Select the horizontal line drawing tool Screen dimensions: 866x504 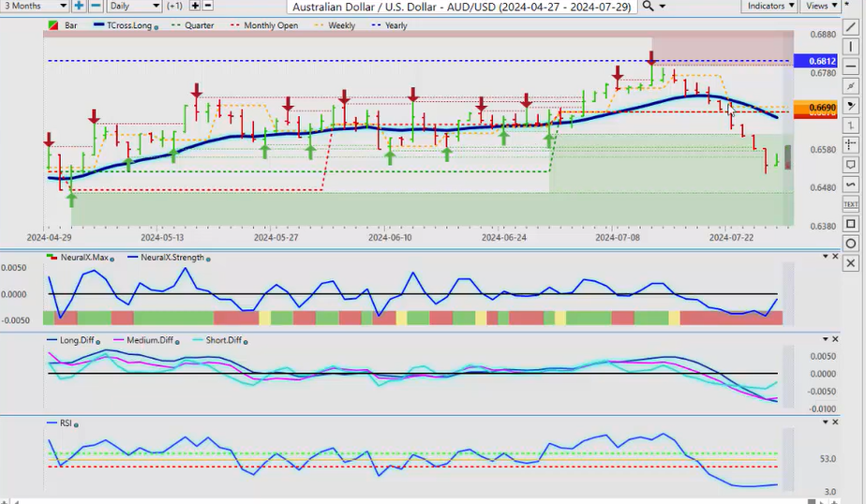(x=851, y=66)
